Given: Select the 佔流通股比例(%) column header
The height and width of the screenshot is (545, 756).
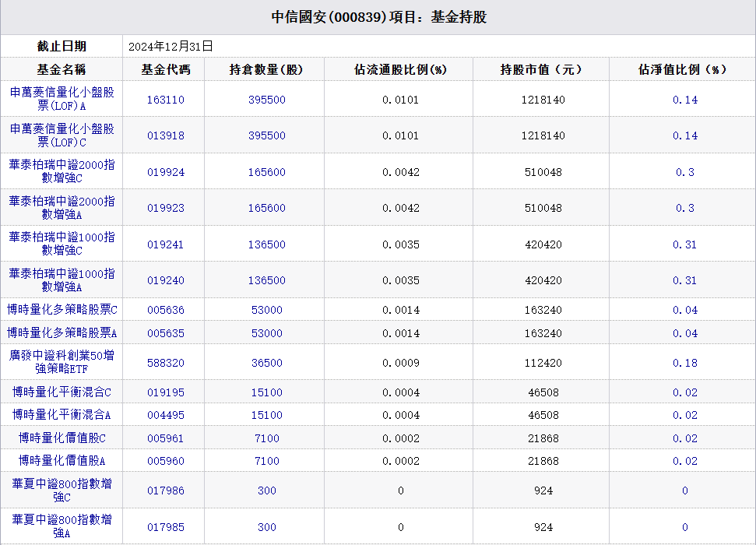Looking at the screenshot, I should pyautogui.click(x=400, y=69).
